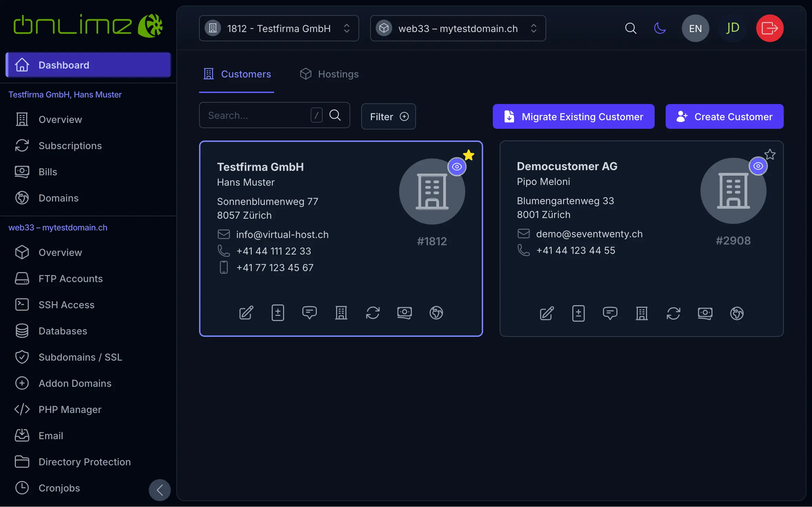Click subscriptions refresh icon on Testfirma card
Viewport: 812px width, 507px height.
(373, 313)
